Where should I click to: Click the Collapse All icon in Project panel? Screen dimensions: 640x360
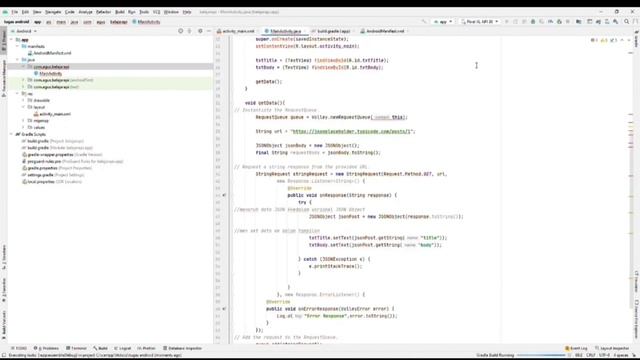coord(189,31)
